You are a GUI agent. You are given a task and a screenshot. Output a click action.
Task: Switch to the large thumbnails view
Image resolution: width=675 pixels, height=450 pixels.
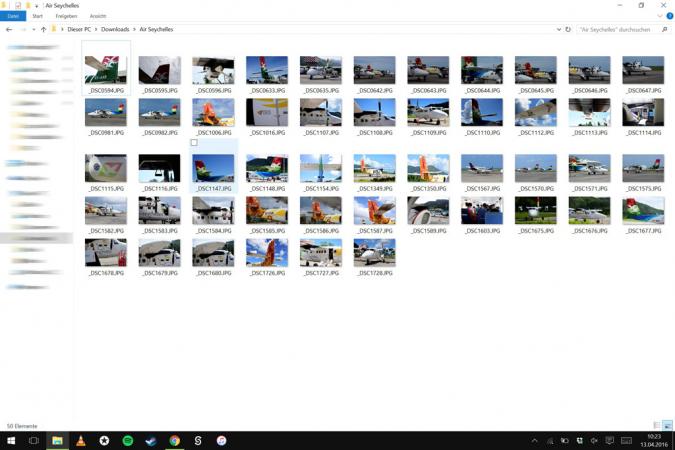(x=667, y=425)
